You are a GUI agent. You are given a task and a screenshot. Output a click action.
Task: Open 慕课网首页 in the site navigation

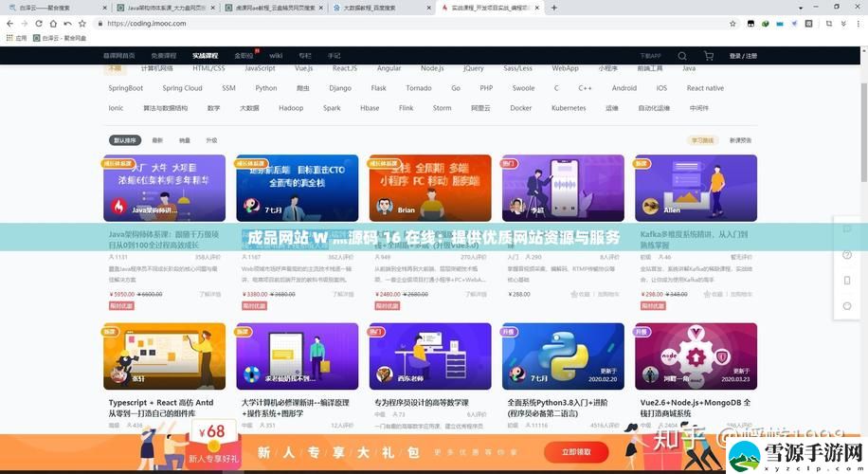point(119,56)
